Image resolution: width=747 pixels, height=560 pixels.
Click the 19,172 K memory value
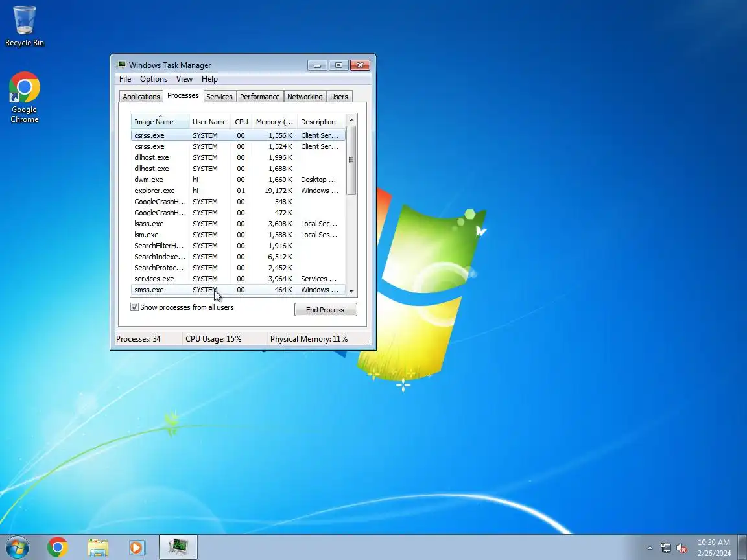click(278, 191)
